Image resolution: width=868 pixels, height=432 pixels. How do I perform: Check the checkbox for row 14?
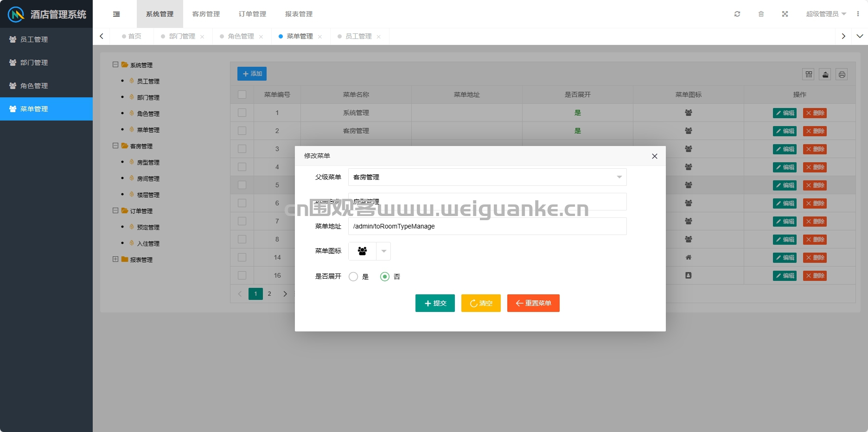(242, 257)
